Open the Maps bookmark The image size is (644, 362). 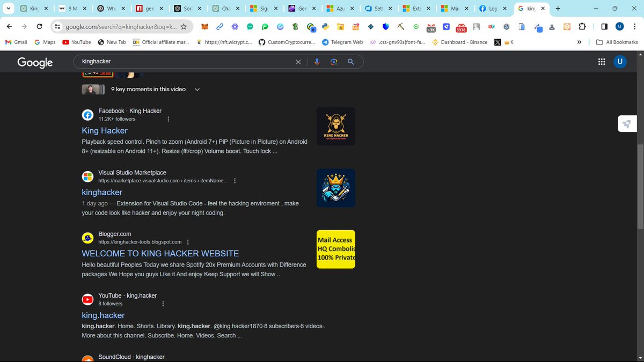point(45,42)
